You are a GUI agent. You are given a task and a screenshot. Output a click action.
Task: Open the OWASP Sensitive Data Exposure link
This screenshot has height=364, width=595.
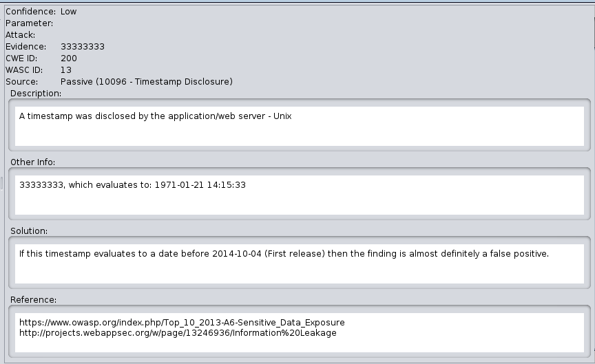click(182, 323)
